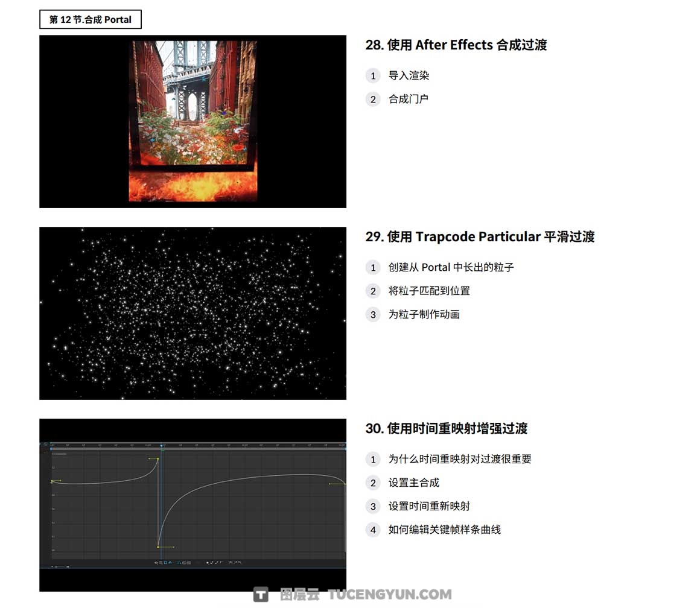This screenshot has height=608, width=700.
Task: Click the graph editor bottom toolbar icons
Action: pos(198,563)
